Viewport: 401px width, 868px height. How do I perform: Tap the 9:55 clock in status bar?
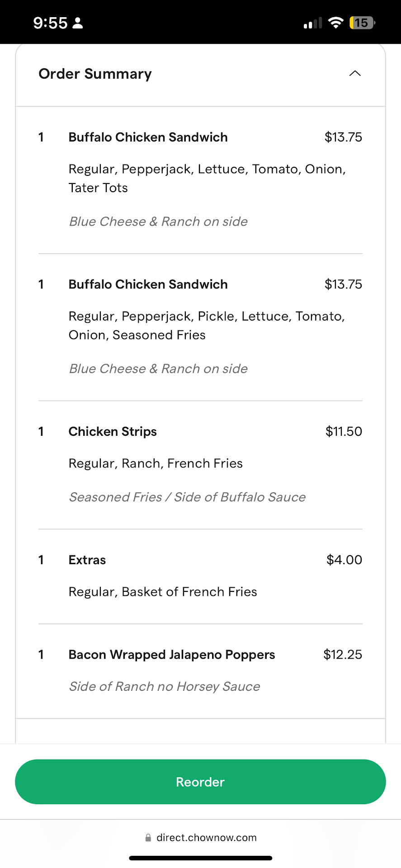(50, 23)
